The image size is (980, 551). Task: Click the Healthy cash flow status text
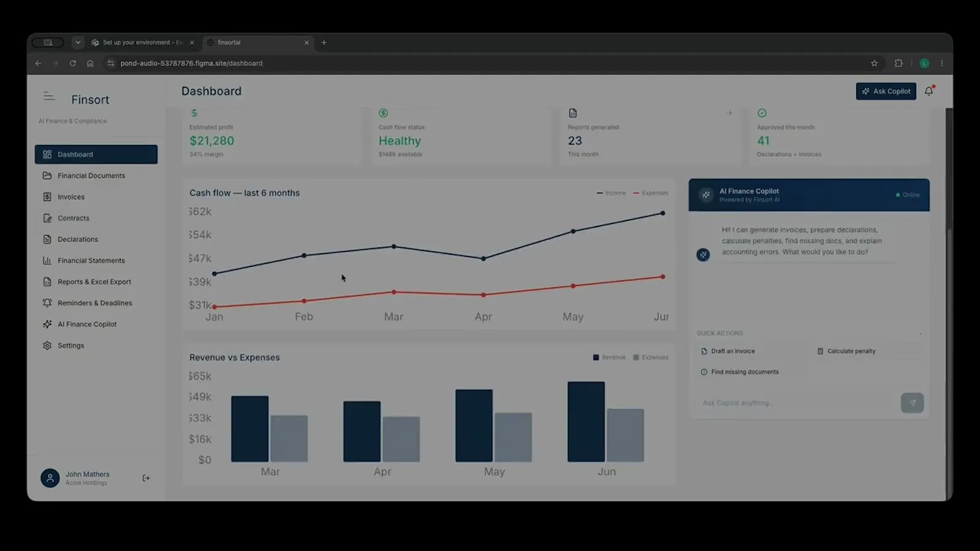click(399, 141)
